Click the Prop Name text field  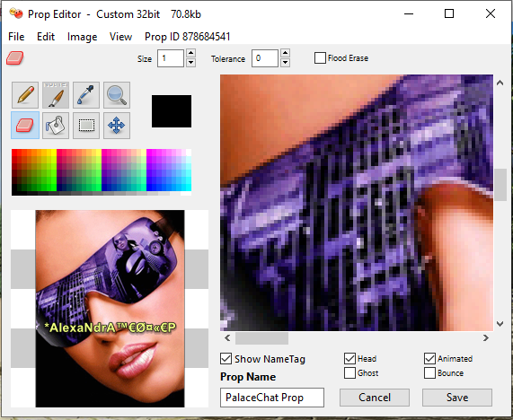tap(272, 398)
